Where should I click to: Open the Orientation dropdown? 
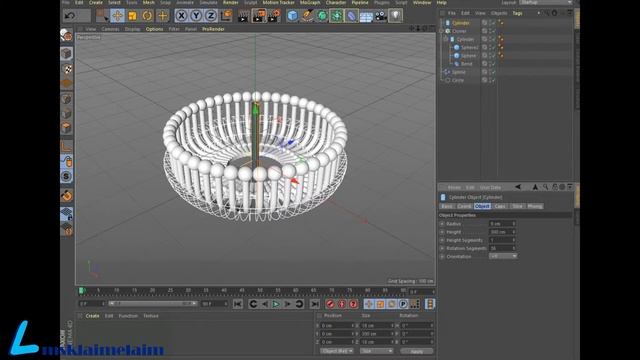[503, 256]
